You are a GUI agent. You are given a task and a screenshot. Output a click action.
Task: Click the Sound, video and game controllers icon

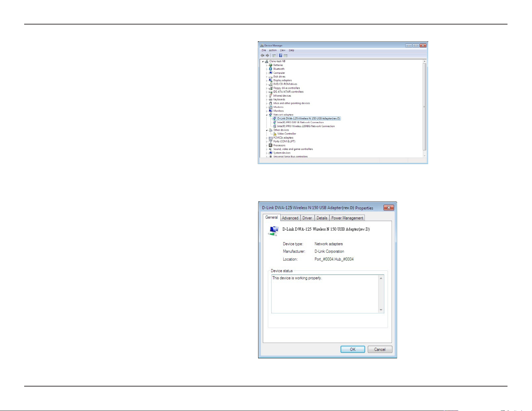[271, 149]
